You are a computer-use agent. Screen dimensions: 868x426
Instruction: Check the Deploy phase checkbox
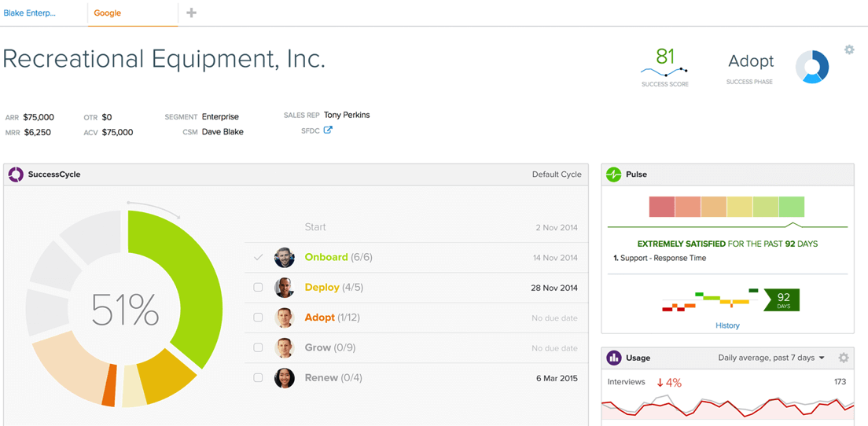point(258,288)
